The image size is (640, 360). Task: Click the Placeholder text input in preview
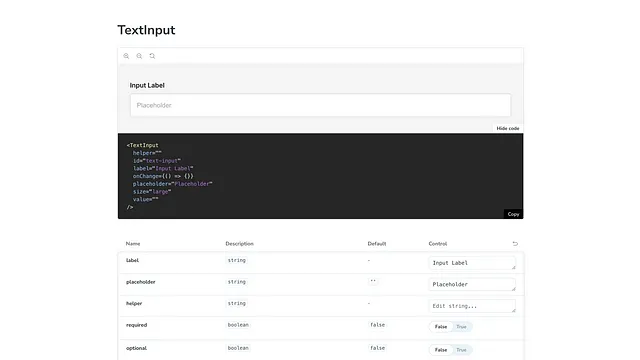click(320, 105)
